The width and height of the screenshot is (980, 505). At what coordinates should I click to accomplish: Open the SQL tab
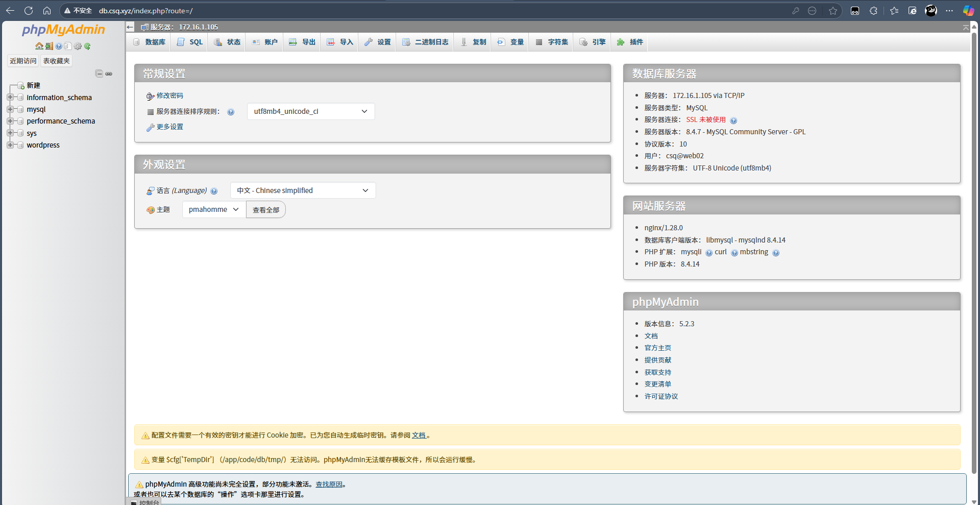coord(190,42)
